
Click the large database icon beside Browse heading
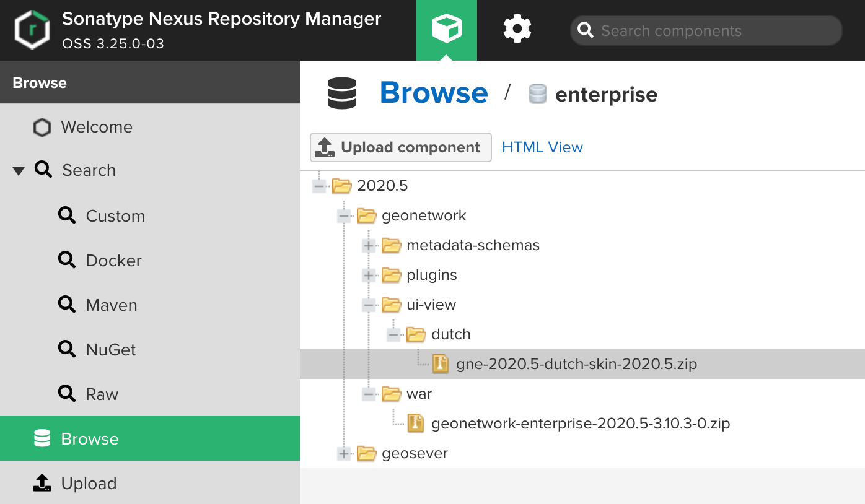click(x=342, y=93)
